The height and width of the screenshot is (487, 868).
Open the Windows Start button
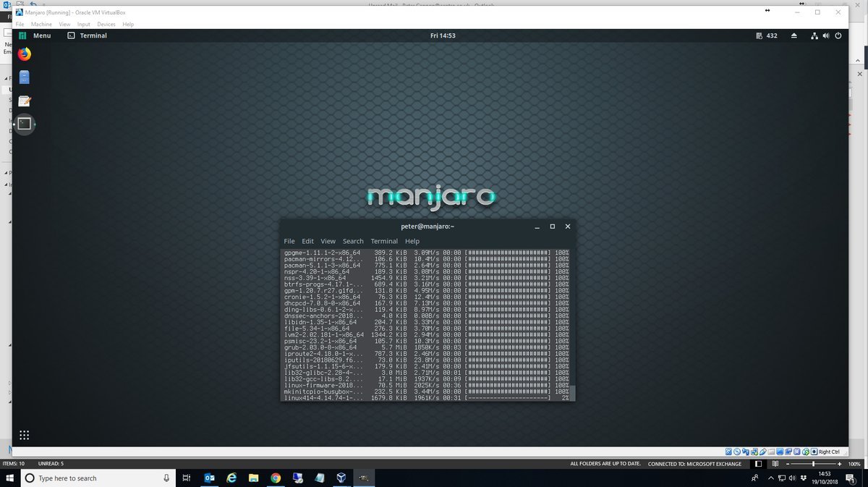pyautogui.click(x=10, y=478)
